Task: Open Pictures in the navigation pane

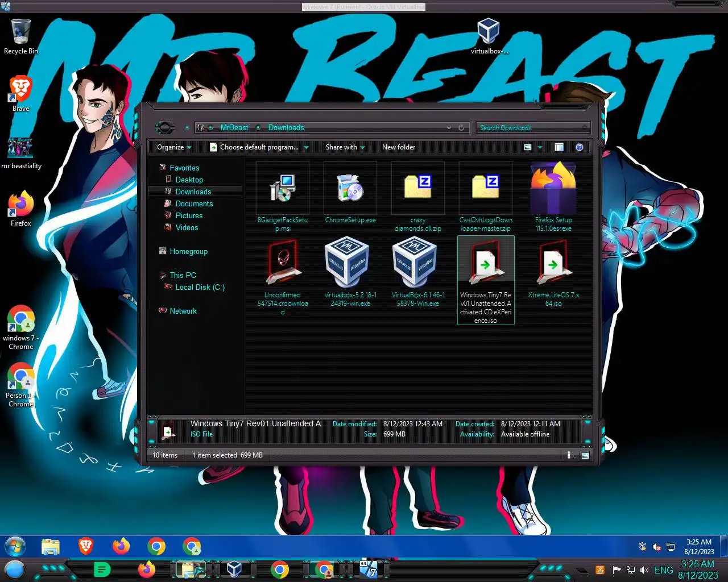Action: click(x=189, y=215)
